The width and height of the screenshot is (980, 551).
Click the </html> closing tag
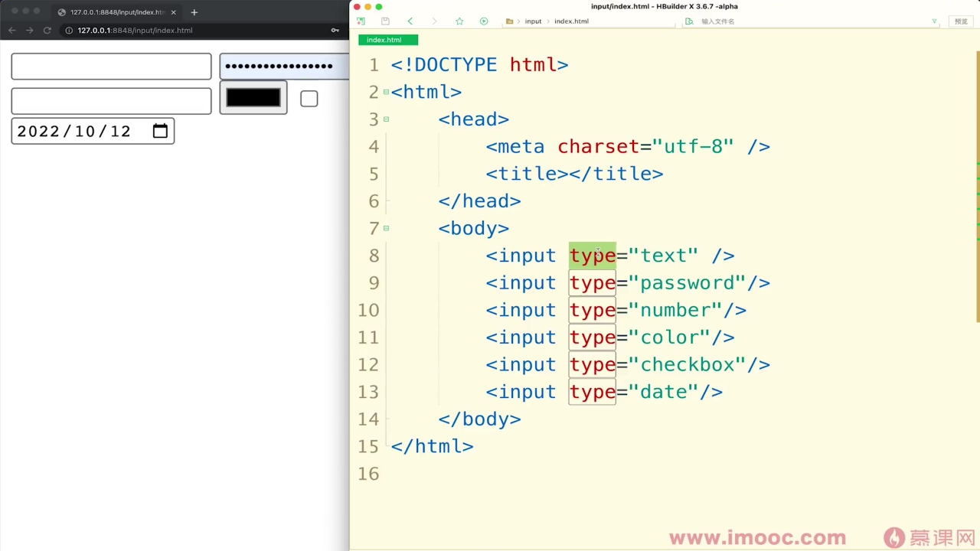433,446
